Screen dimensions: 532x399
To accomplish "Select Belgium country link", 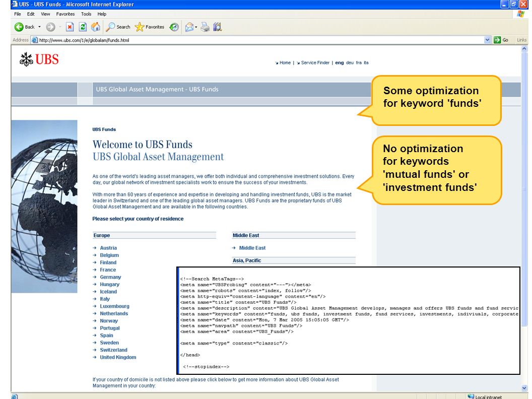I will (x=109, y=255).
